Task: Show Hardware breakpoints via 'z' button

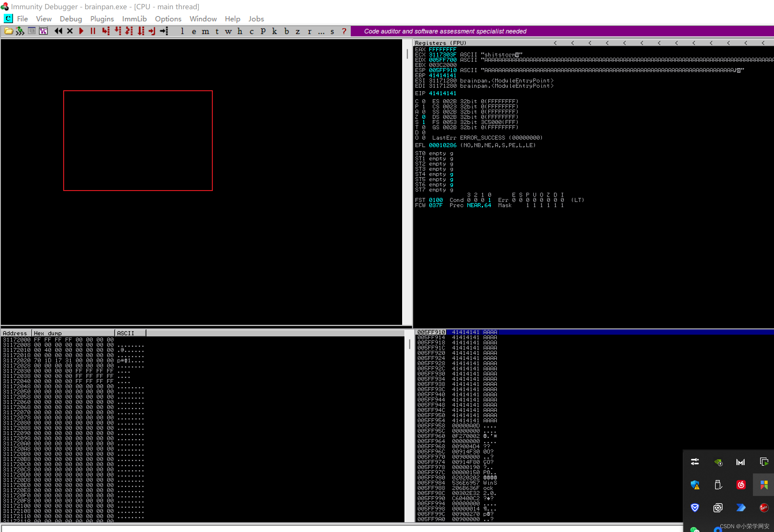Action: tap(298, 31)
